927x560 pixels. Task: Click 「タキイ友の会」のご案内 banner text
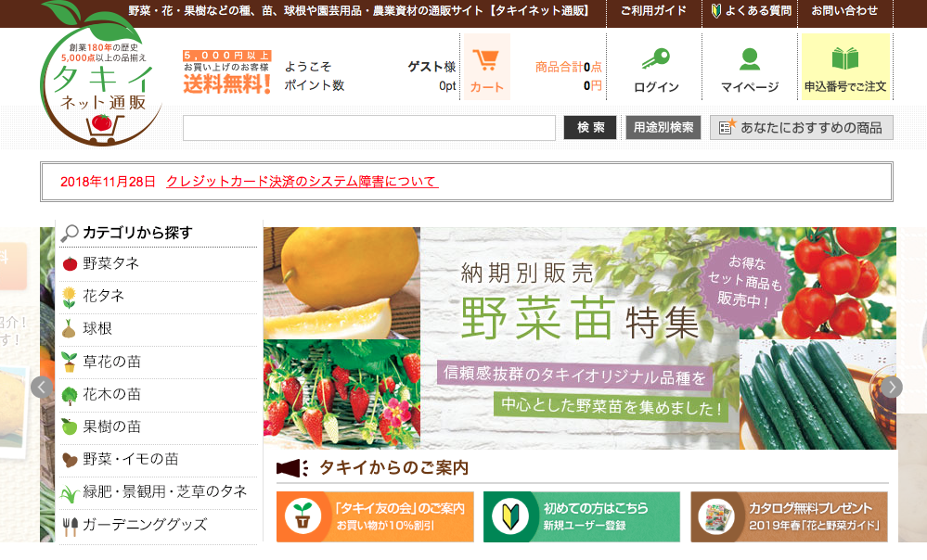400,515
